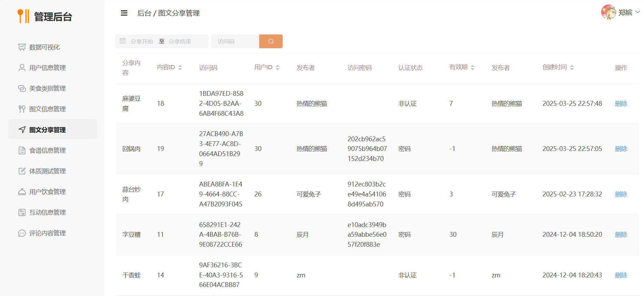This screenshot has width=644, height=296.
Task: Click the 美食类别管理 sidebar icon
Action: (x=22, y=89)
